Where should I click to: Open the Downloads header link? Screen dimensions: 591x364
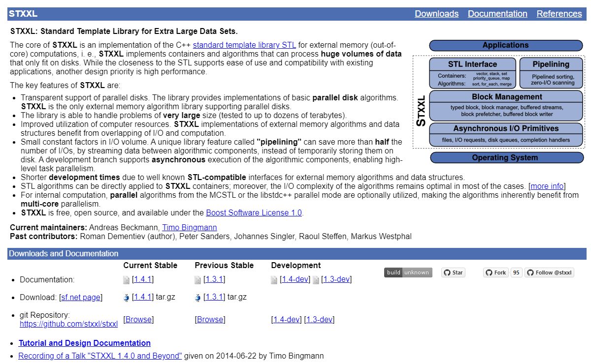coord(436,14)
